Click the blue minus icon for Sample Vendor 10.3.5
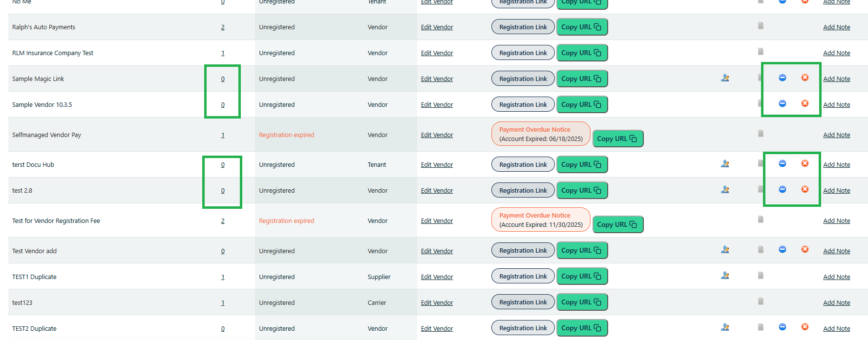 [782, 103]
